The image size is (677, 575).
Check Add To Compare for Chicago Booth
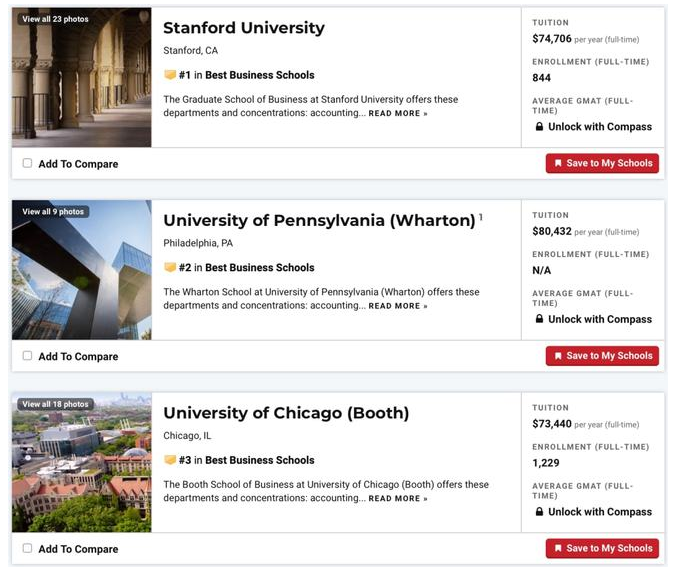(27, 548)
